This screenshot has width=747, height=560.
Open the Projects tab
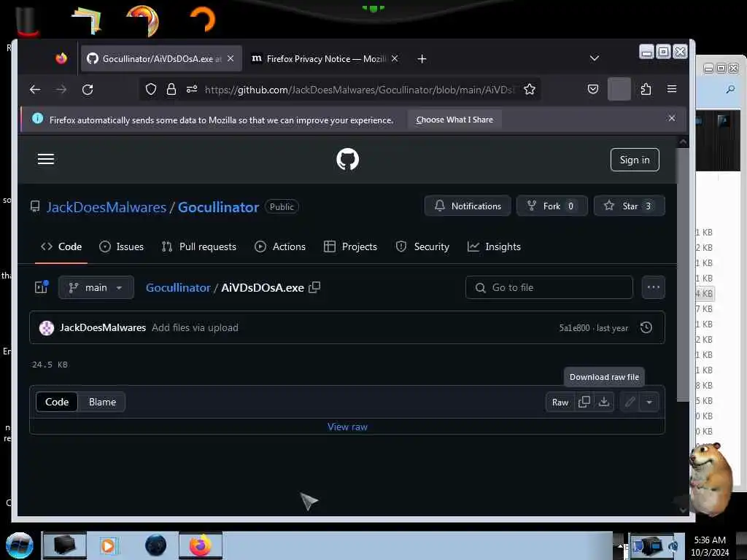click(350, 246)
